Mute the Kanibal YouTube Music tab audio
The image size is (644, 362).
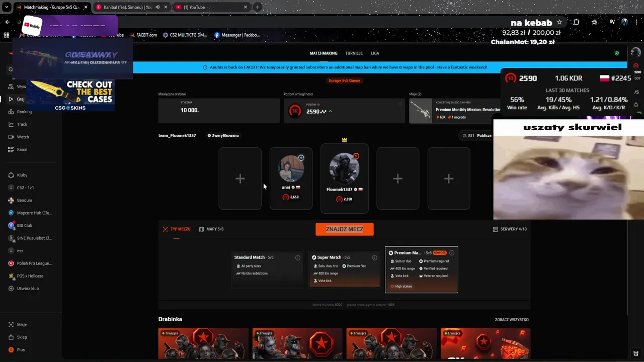coord(158,7)
